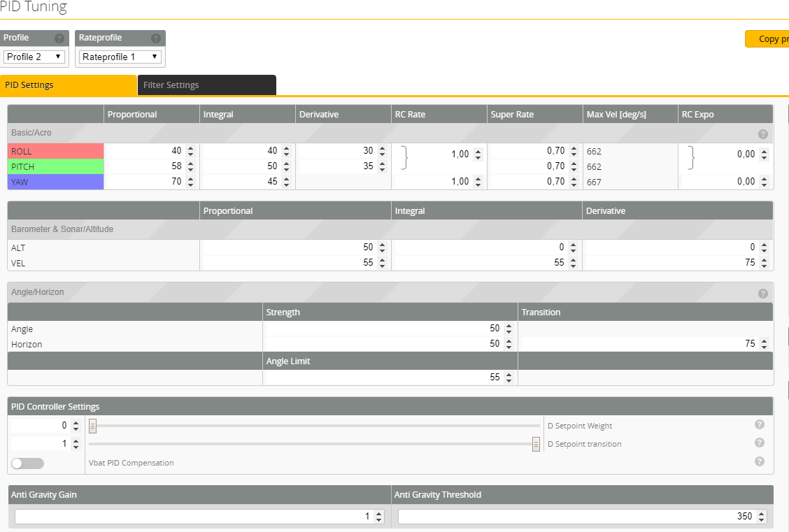
Task: Click the Vbat PID Compensation help icon
Action: point(760,461)
